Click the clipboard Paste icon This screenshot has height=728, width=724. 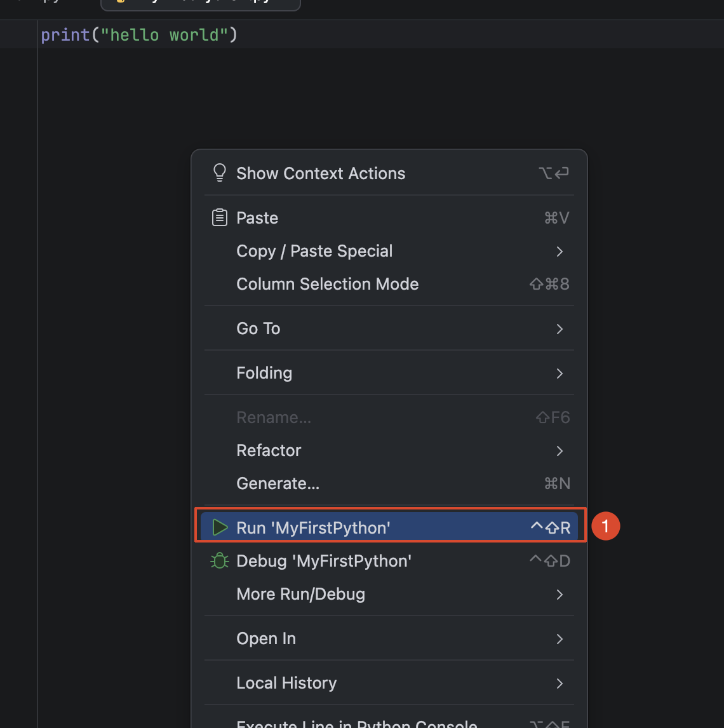(220, 217)
